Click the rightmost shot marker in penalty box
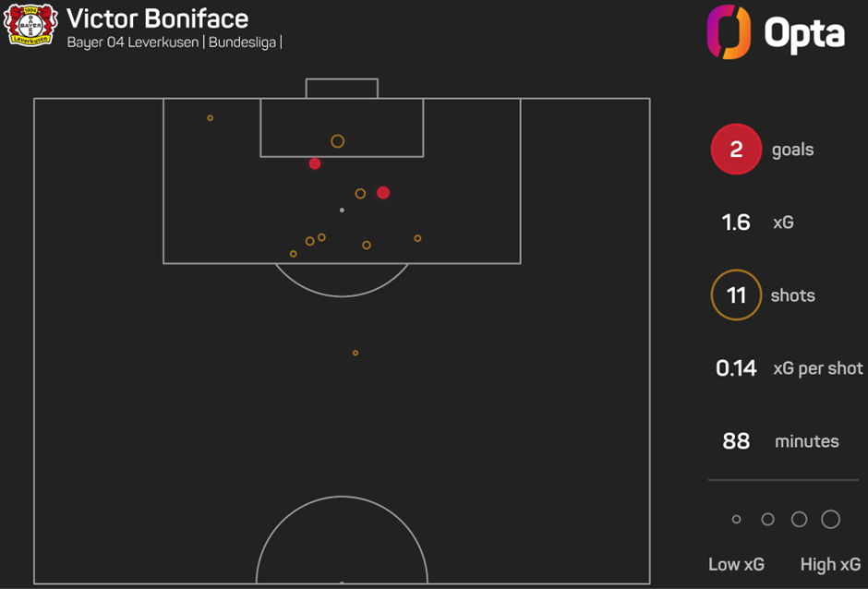The image size is (868, 589). pos(418,238)
